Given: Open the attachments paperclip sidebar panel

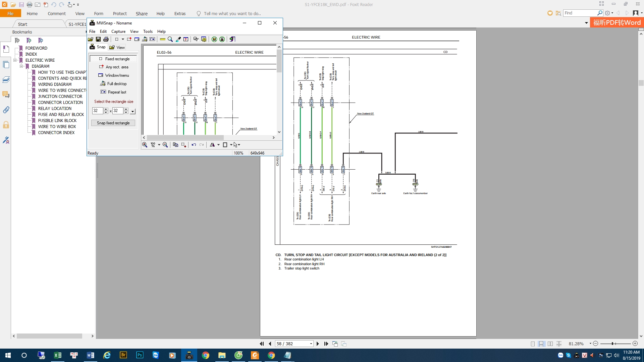Looking at the screenshot, I should coord(6,110).
